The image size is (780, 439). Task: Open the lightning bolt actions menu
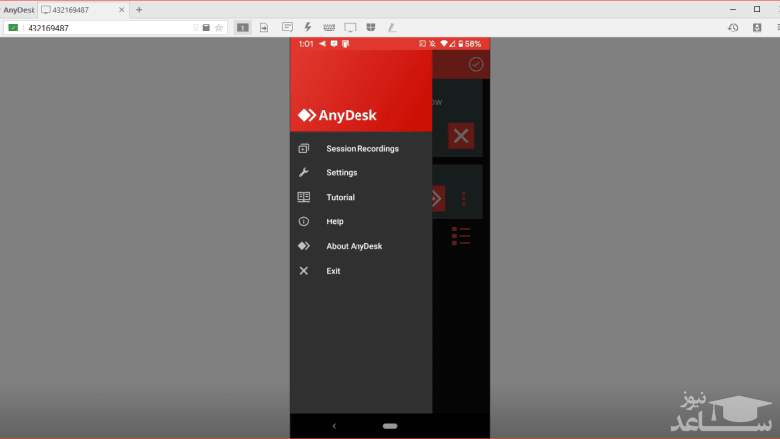point(307,27)
